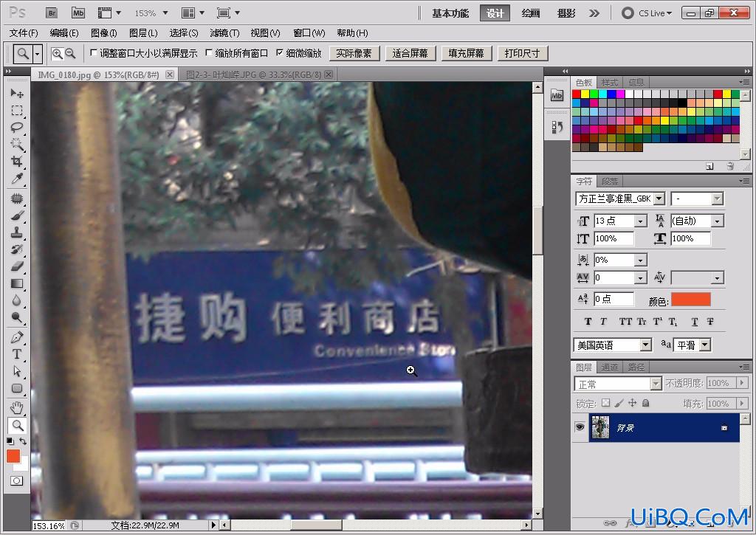Click 打印尺寸 button

coord(523,53)
